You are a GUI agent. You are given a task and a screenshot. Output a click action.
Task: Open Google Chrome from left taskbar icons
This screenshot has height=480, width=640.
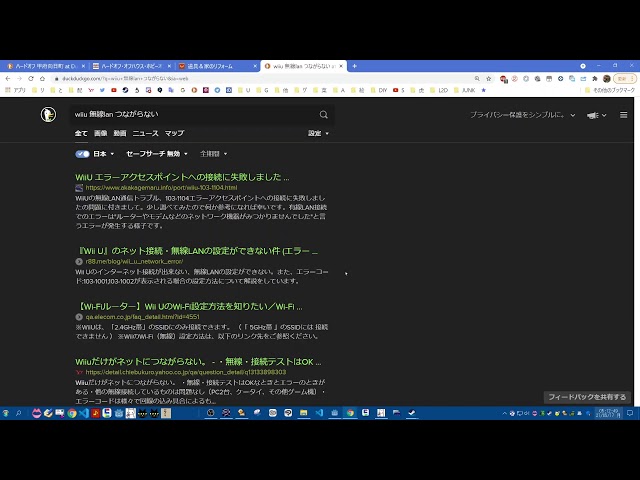click(72, 413)
